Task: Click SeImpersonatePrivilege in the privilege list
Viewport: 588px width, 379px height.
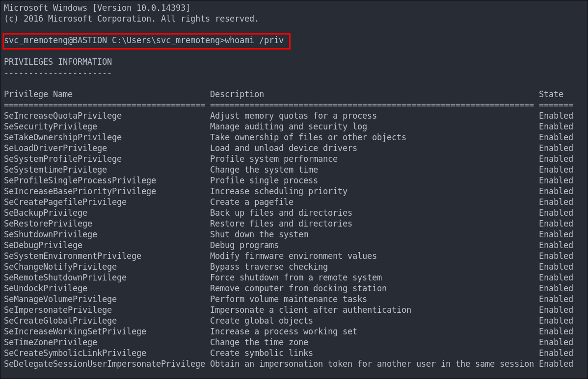Action: [58, 310]
